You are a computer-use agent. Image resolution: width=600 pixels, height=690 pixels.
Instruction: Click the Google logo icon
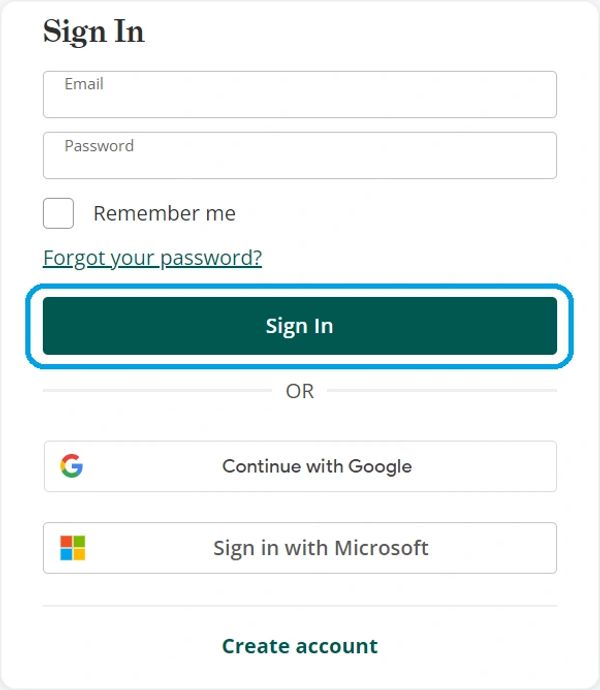(x=71, y=466)
